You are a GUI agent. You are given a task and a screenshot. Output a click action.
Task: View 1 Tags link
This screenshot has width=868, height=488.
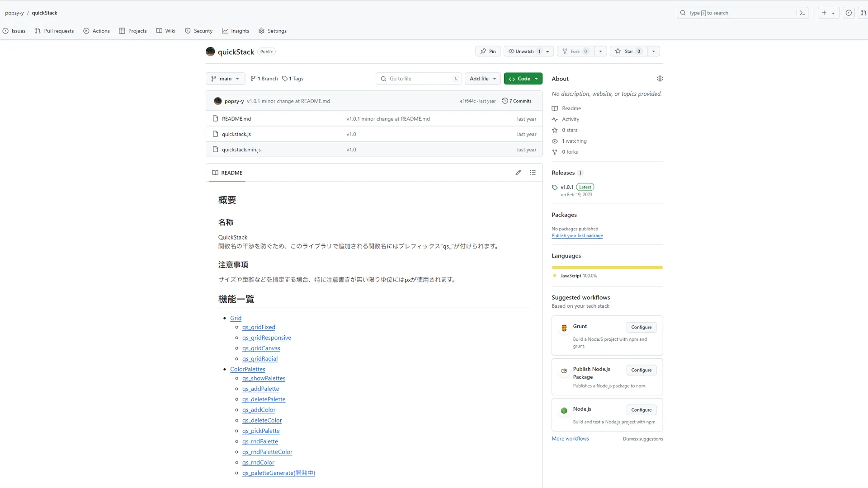point(293,79)
